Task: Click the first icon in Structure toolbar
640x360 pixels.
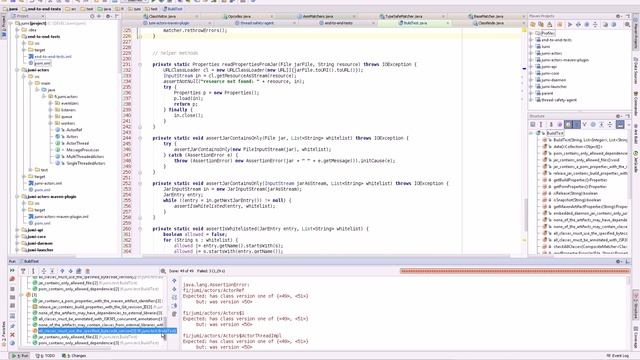Action: [x=533, y=124]
